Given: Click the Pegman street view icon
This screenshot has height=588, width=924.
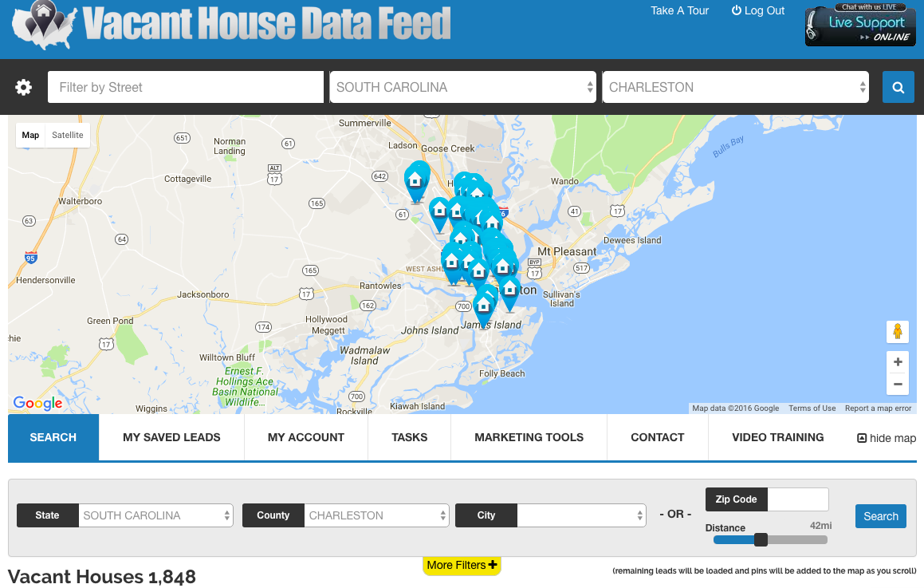Looking at the screenshot, I should pos(898,331).
